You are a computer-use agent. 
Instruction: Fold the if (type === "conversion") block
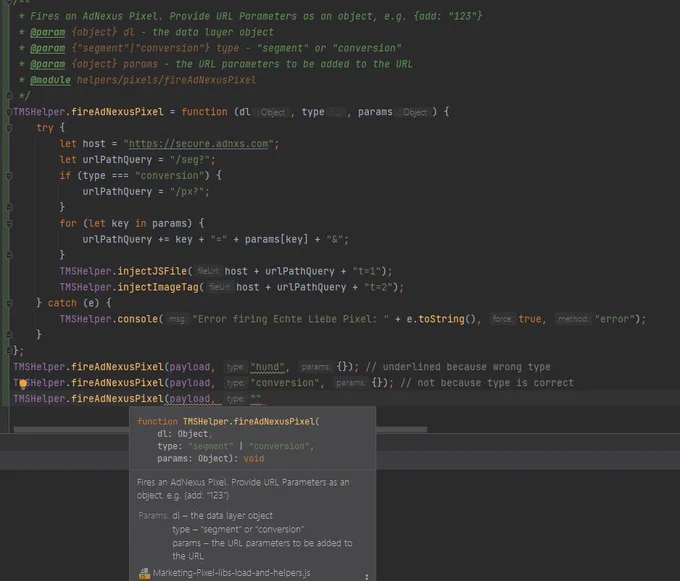click(x=9, y=176)
